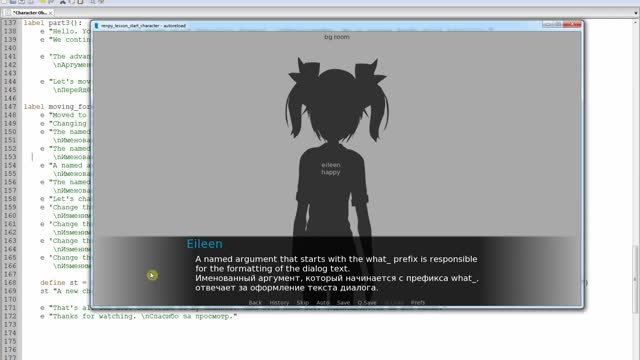The width and height of the screenshot is (640, 360).
Task: Click the 'bg room' placeholder label
Action: coord(337,37)
